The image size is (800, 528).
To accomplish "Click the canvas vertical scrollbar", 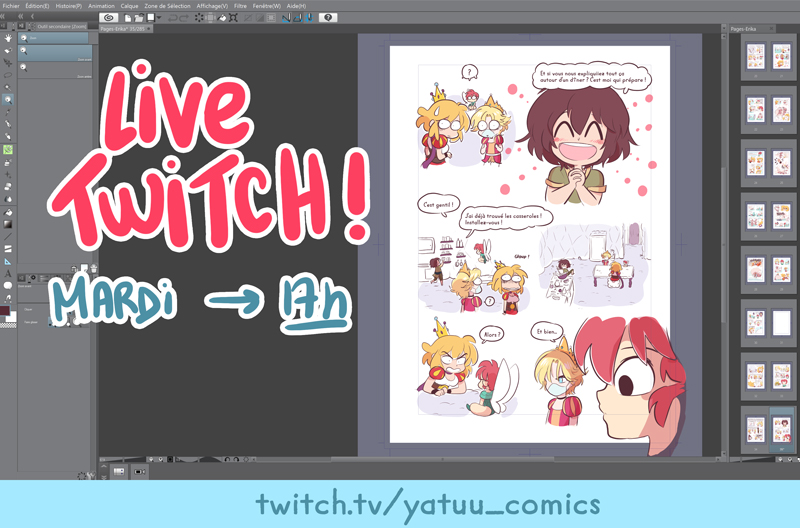I will pyautogui.click(x=723, y=245).
